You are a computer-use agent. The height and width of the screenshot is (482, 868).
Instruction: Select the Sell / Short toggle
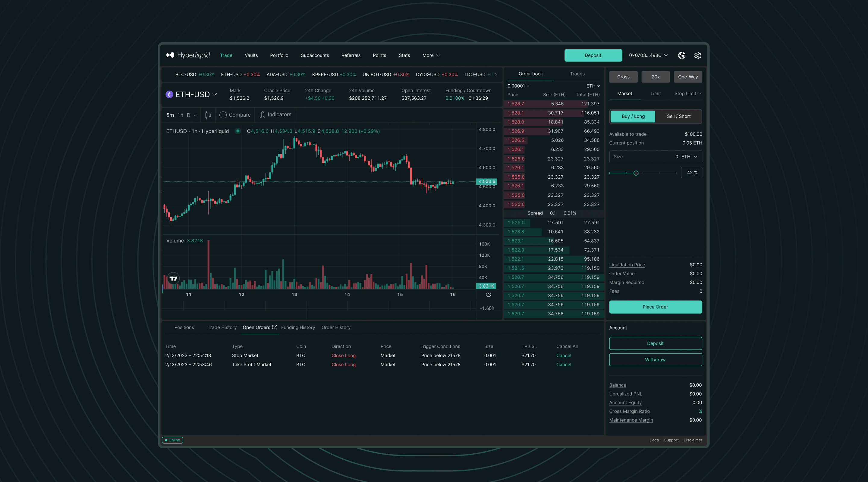pos(678,116)
